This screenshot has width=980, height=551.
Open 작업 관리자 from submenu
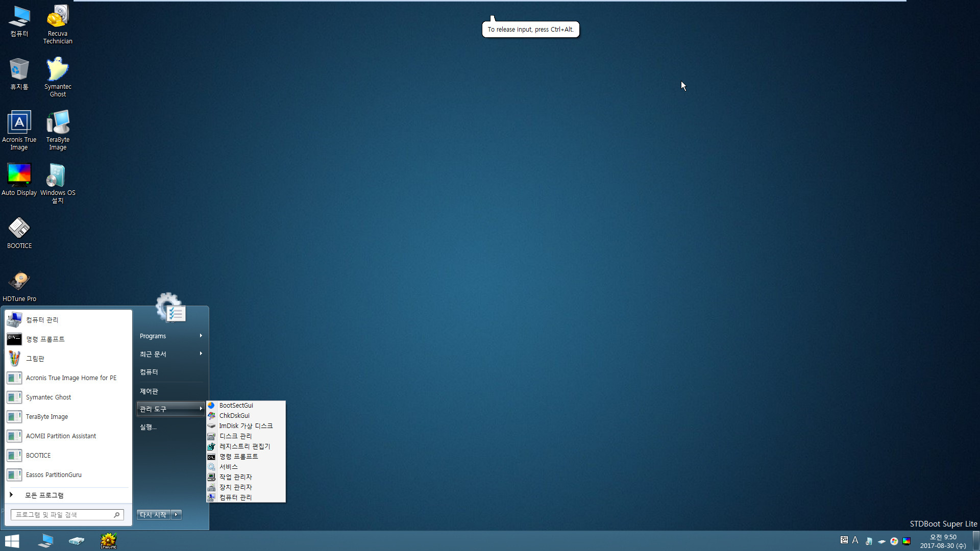[246, 477]
